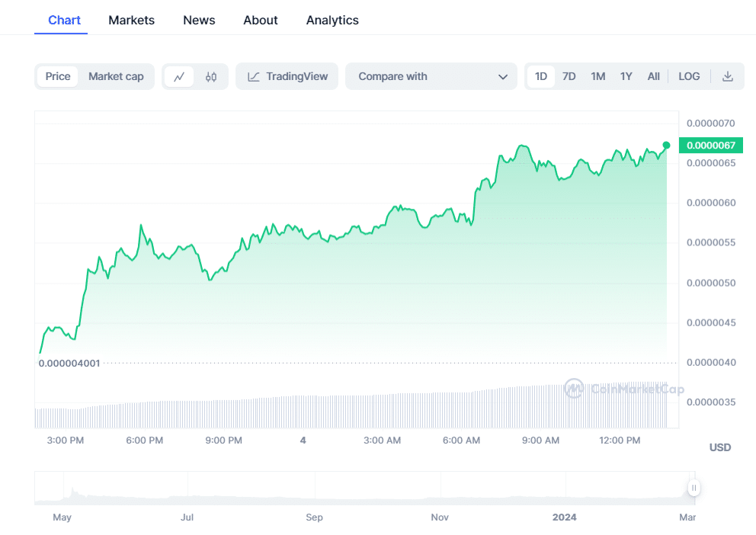
Task: Switch to the Markets tab
Action: coord(131,20)
